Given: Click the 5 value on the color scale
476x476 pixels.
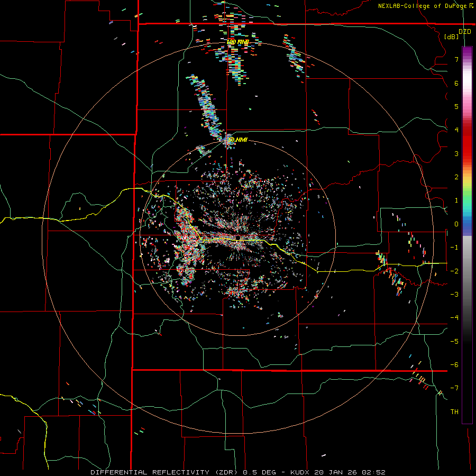Looking at the screenshot, I should (456, 106).
